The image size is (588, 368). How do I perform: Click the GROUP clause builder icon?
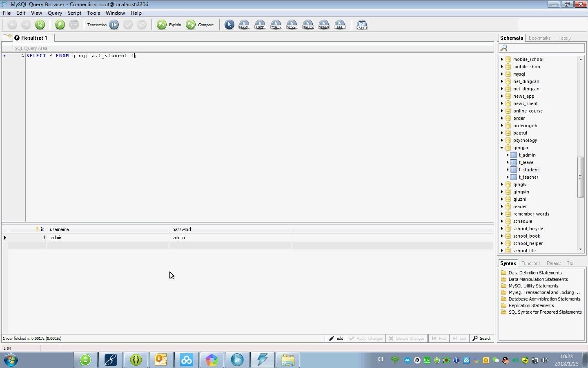(292, 25)
